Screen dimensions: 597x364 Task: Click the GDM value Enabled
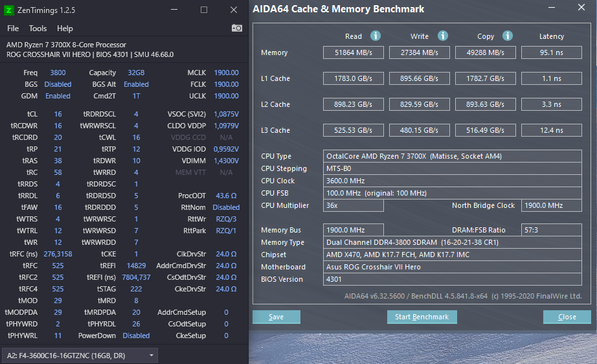(58, 96)
